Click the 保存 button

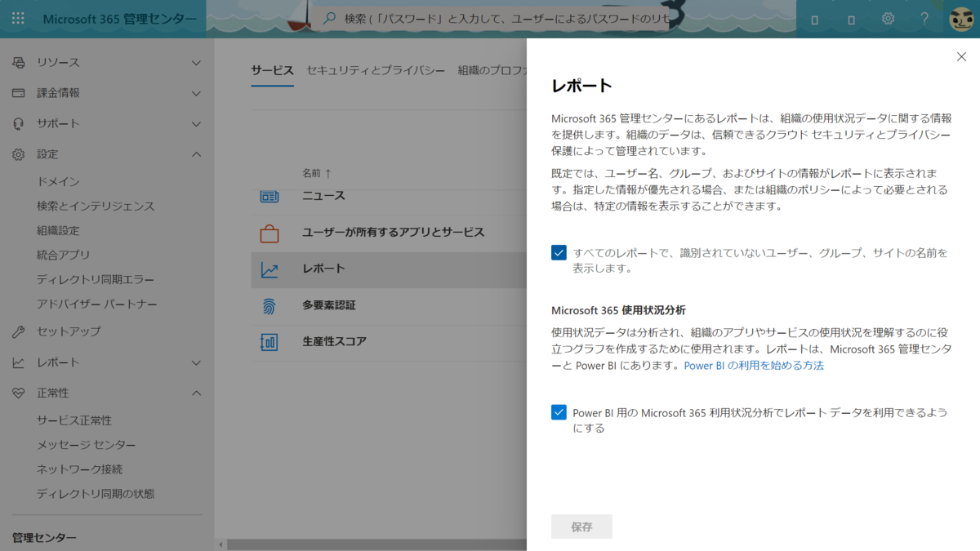581,527
